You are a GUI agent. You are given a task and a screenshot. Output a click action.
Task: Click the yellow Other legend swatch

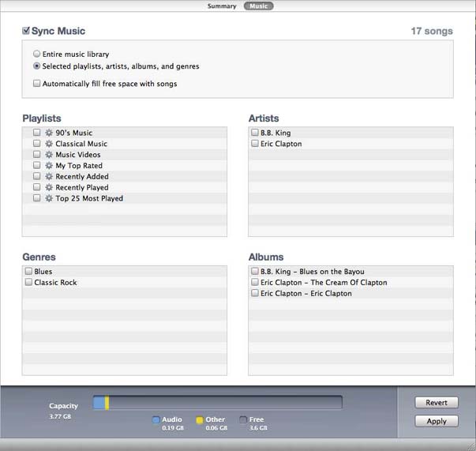tap(200, 419)
